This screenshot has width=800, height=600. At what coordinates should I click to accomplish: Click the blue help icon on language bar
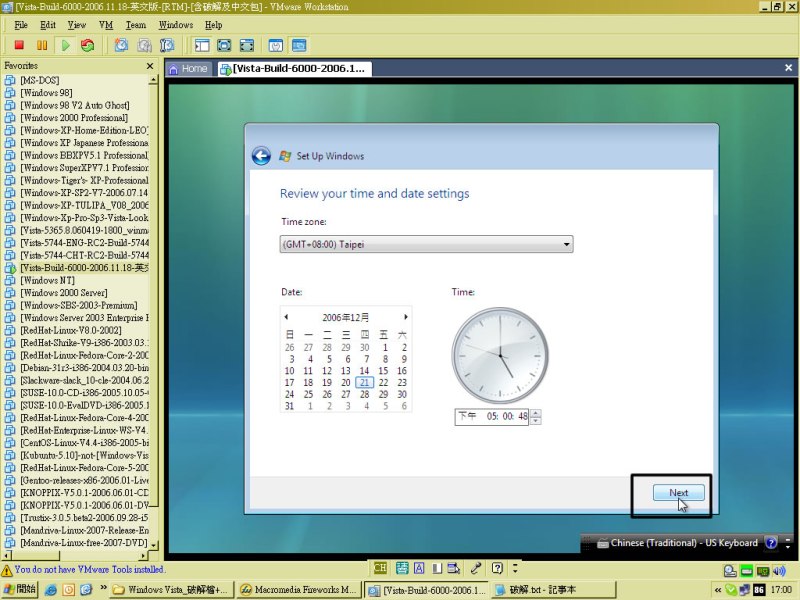pos(771,543)
